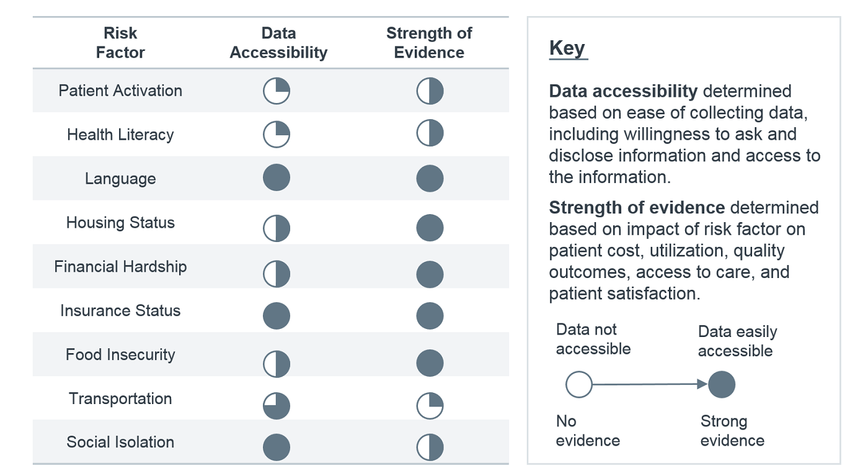868x476 pixels.
Task: Click the filled circle in the key
Action: 722,385
